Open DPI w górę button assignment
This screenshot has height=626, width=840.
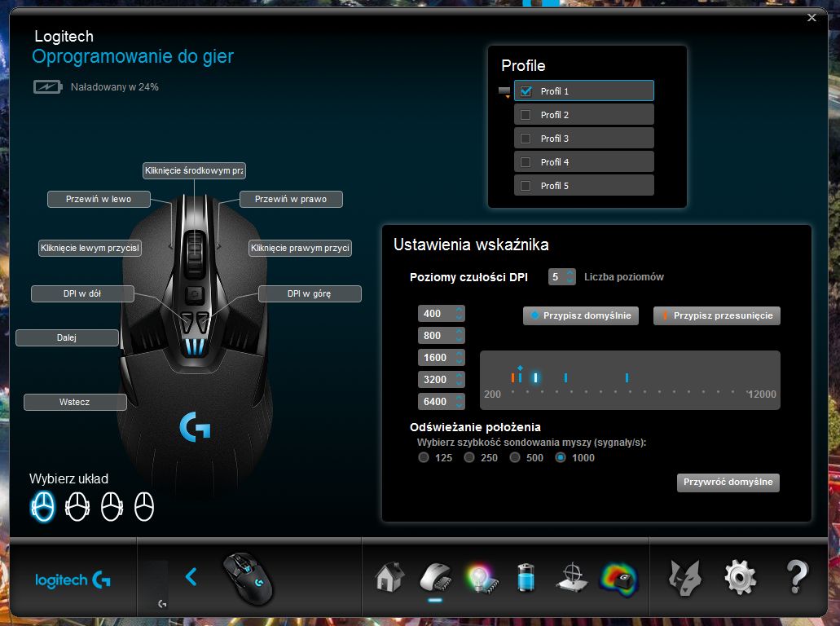tap(310, 293)
